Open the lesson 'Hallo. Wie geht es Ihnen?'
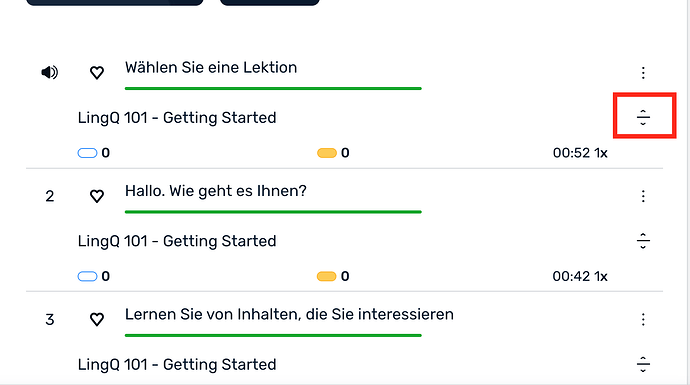690x385 pixels. coord(216,191)
